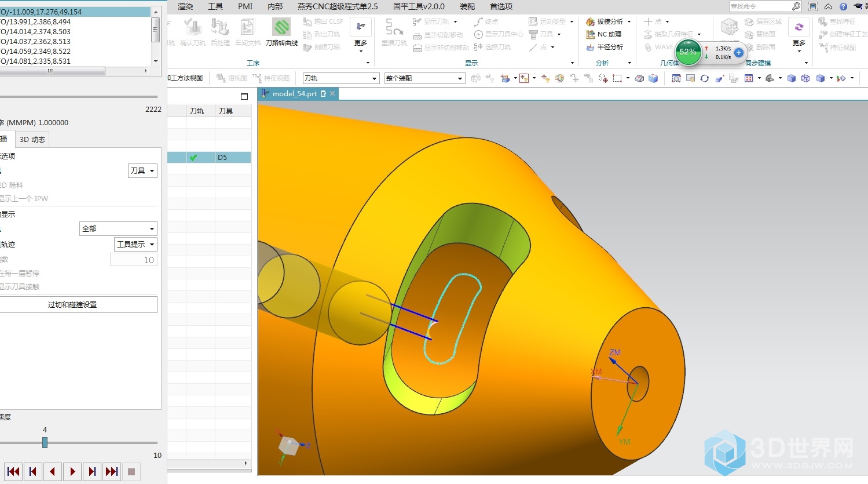Open the 渲染 ribbon tab
This screenshot has height=484, width=868.
click(x=185, y=6)
